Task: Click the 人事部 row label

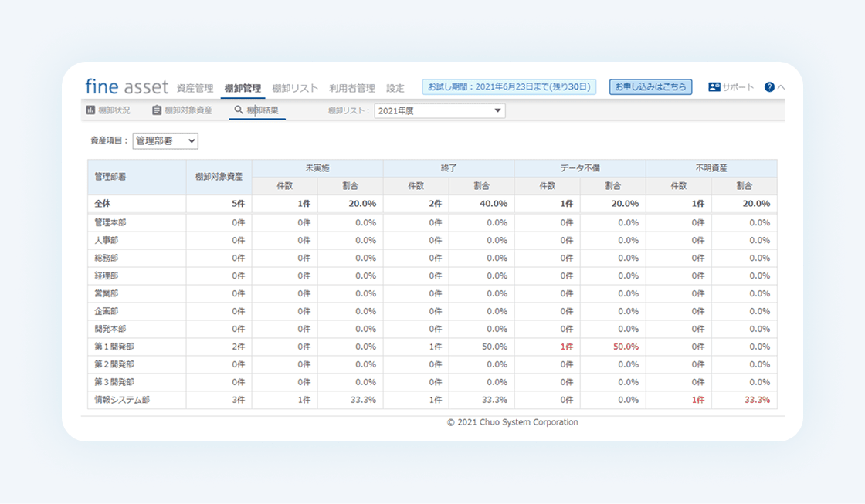Action: point(106,240)
